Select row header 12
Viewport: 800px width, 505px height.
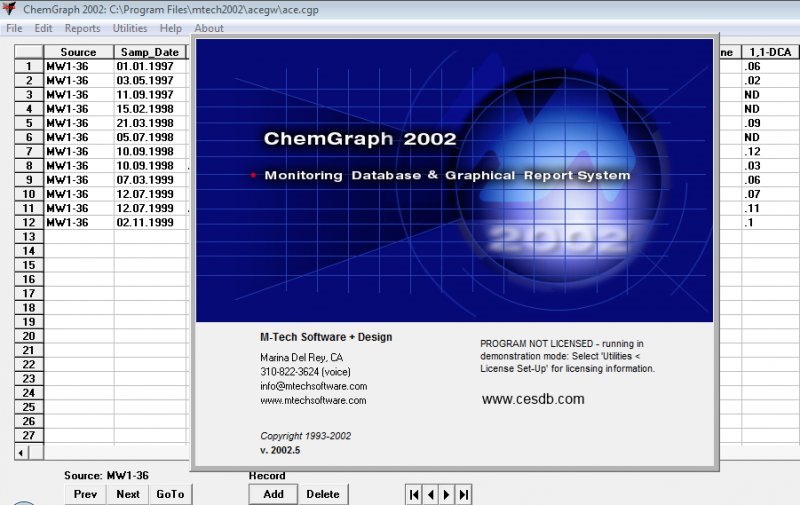tap(29, 222)
